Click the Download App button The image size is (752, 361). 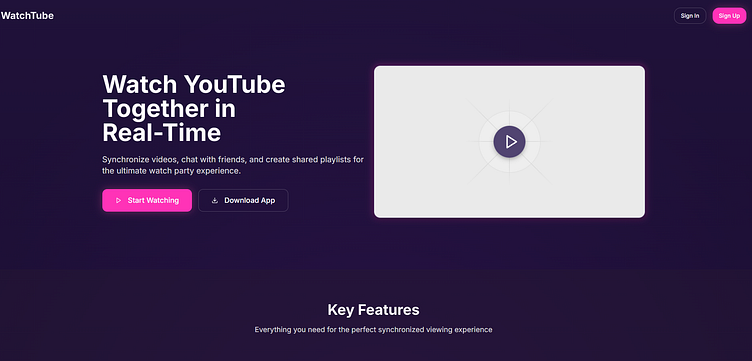(243, 200)
